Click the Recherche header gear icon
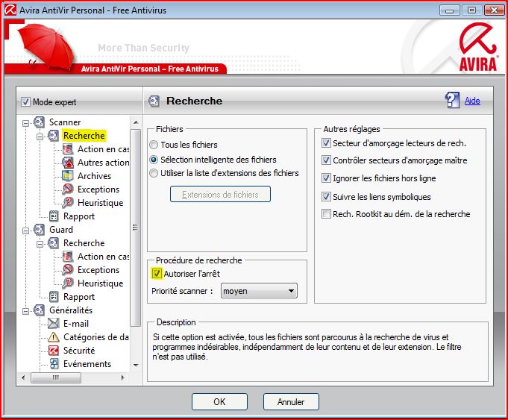Screen dimensions: 508x420 [x=154, y=101]
